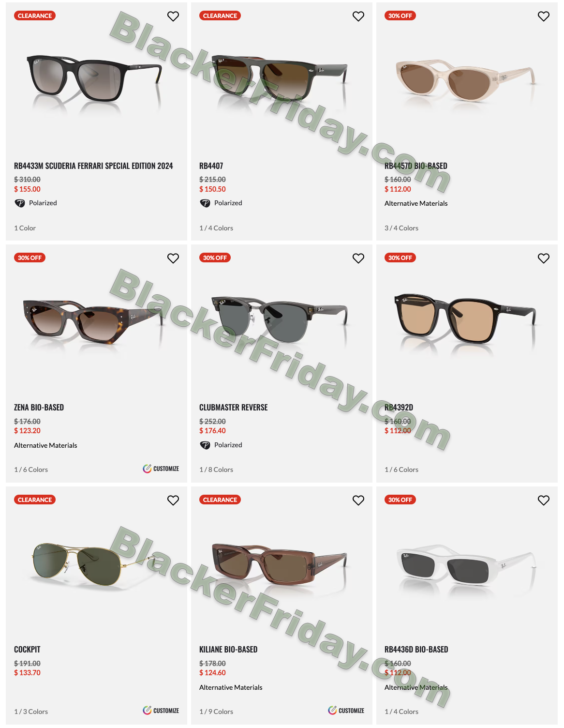Screen dimensions: 564x728
Task: Tap the heart icon on RB4392D
Action: [544, 258]
